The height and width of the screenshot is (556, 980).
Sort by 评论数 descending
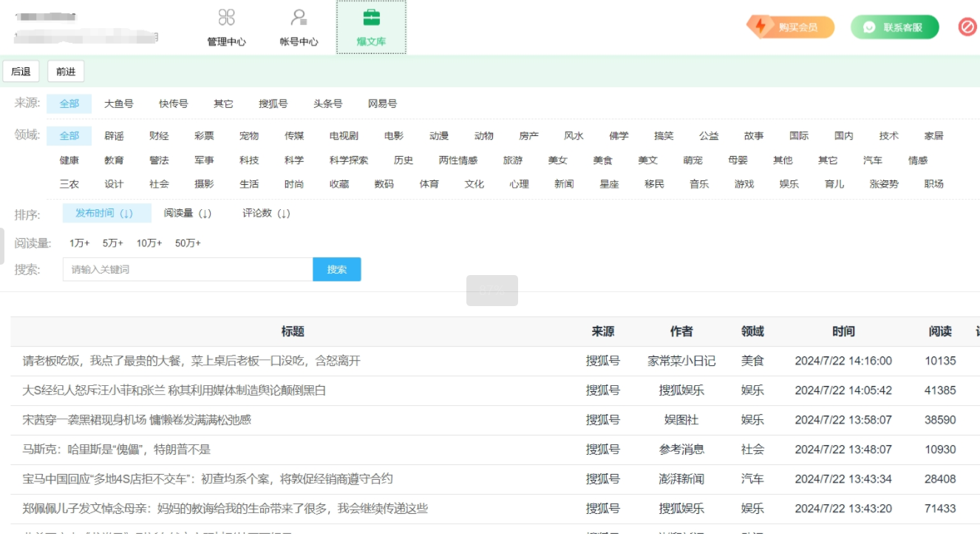pos(266,214)
